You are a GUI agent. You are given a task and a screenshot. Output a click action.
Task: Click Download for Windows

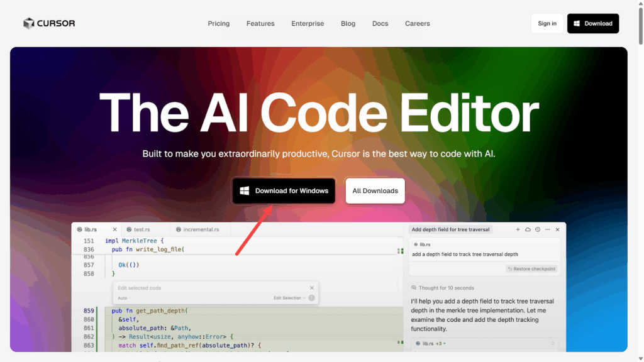pos(284,191)
